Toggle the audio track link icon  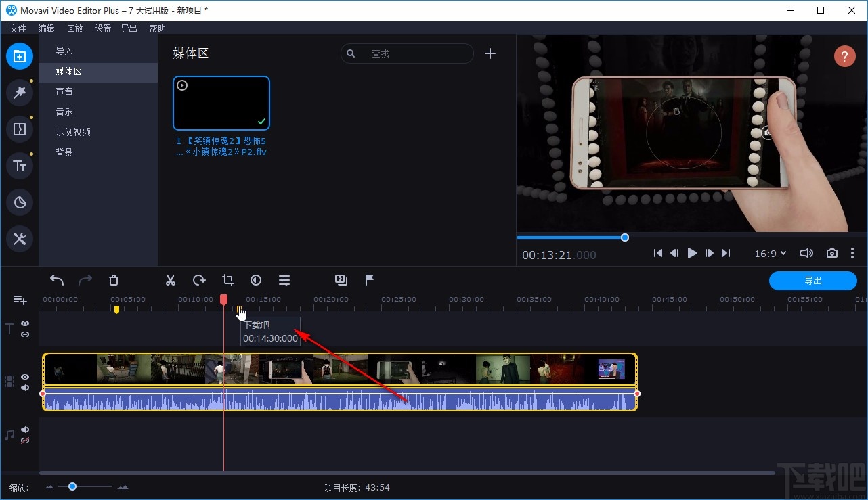(x=25, y=440)
